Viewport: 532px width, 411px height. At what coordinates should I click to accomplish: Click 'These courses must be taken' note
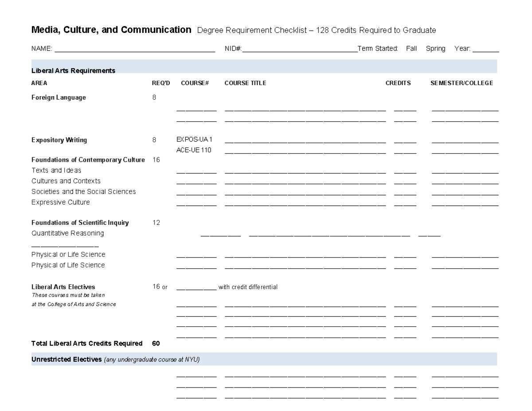pos(68,295)
